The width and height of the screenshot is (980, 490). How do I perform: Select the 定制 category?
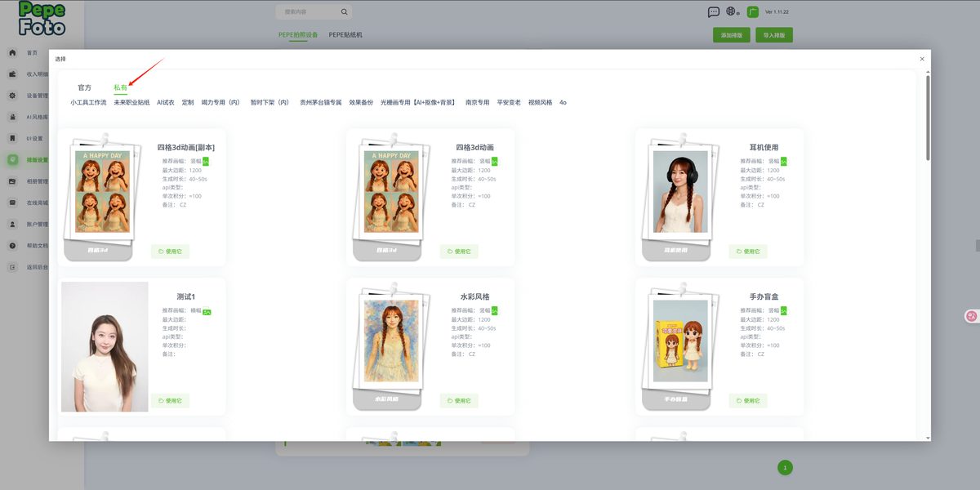(188, 103)
